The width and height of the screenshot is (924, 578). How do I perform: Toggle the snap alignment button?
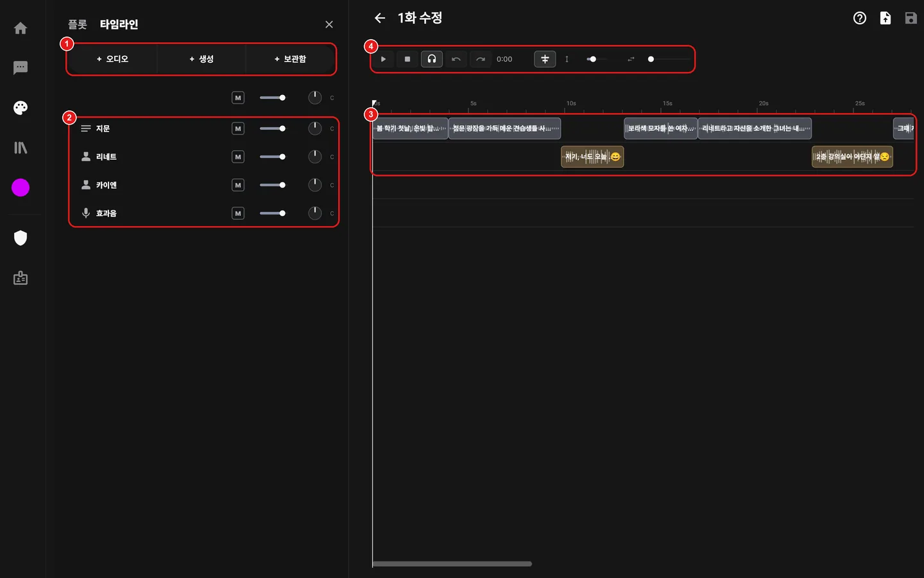click(x=545, y=59)
